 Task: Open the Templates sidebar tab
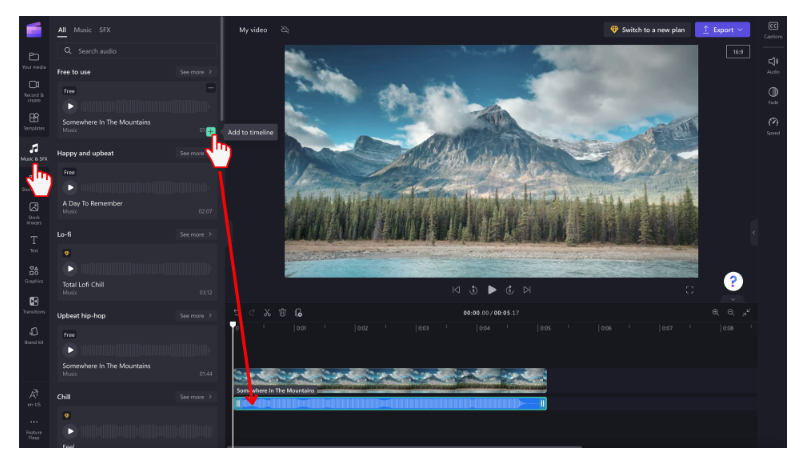[x=34, y=121]
